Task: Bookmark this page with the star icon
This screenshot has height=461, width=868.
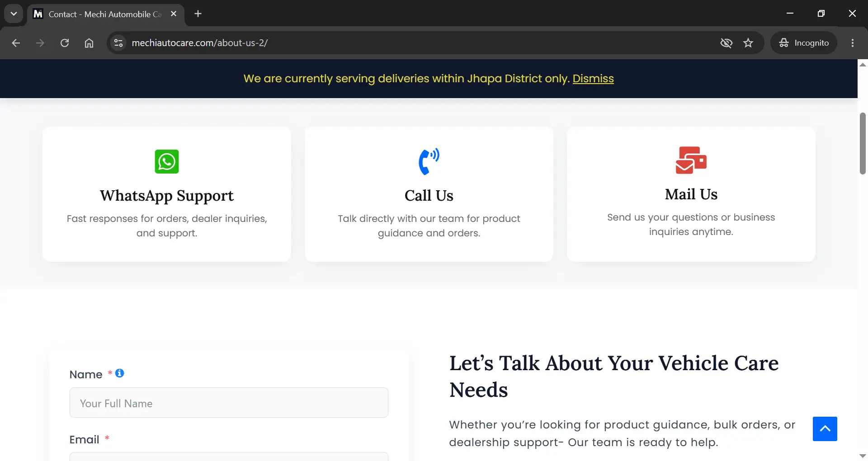Action: 748,43
